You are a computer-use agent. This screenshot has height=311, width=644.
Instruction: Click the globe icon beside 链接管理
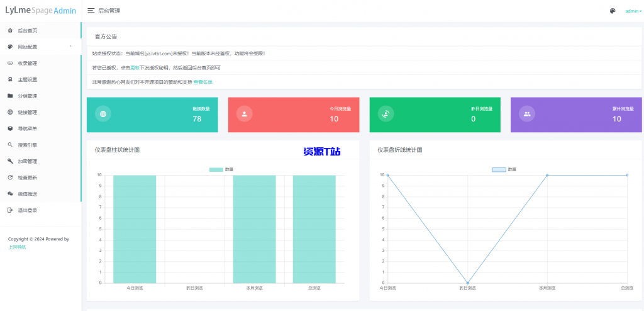10,112
